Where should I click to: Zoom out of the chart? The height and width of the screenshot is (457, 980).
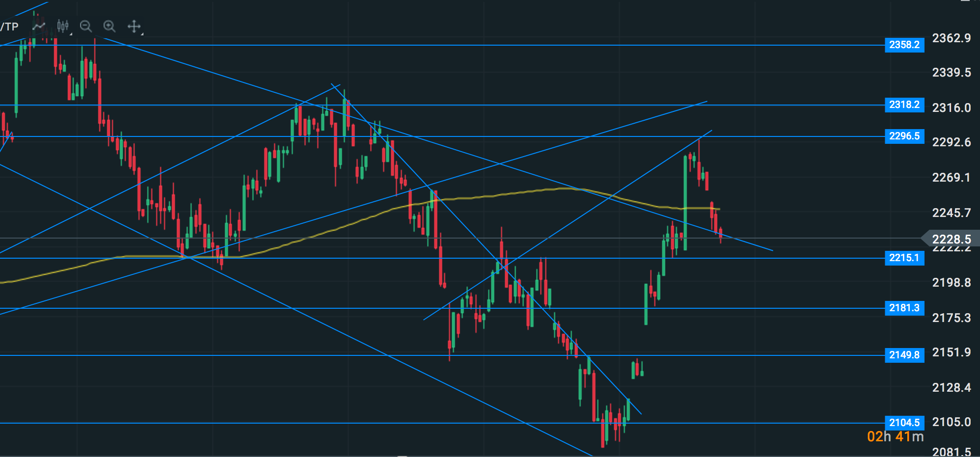click(x=86, y=26)
